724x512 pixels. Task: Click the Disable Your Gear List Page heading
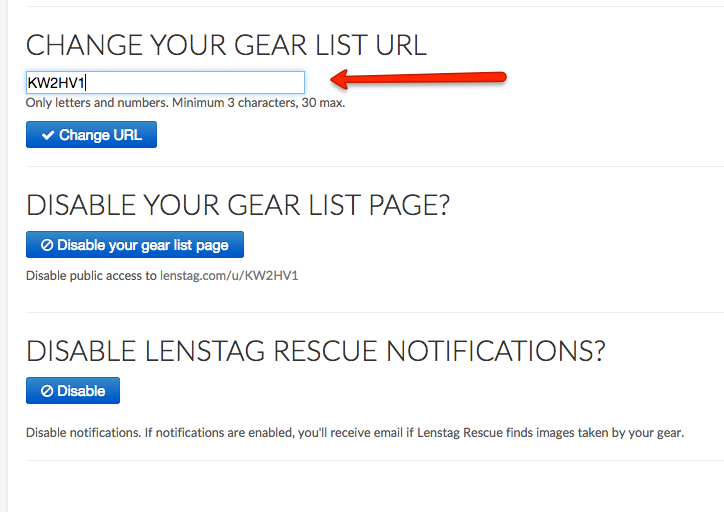238,205
